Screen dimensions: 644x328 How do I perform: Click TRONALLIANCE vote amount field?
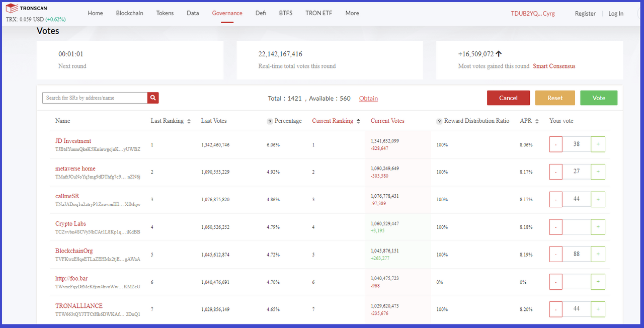coord(577,309)
